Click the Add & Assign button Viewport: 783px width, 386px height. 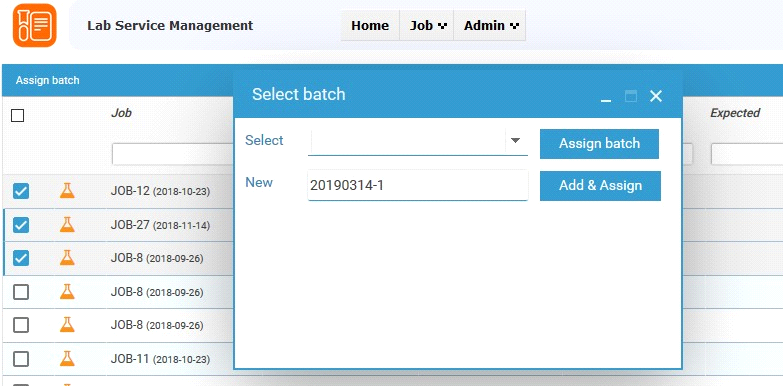600,186
